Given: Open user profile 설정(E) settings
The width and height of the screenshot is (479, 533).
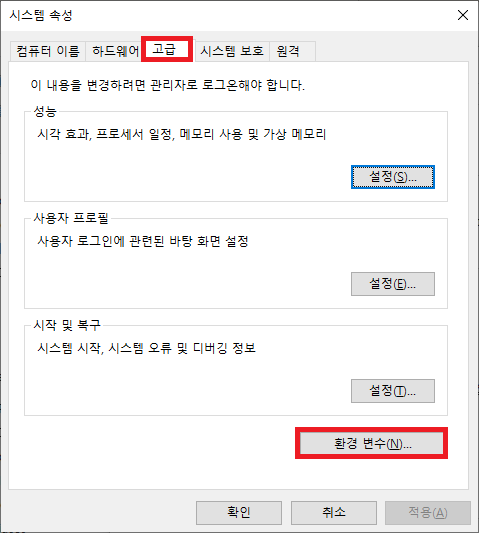Looking at the screenshot, I should 393,284.
